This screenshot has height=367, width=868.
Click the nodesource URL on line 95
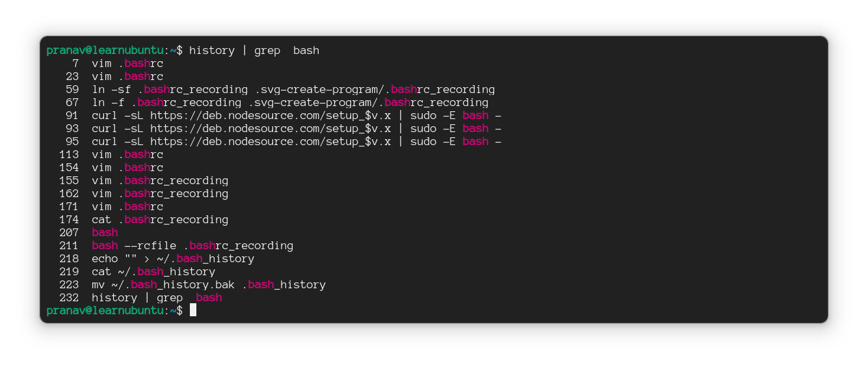(270, 141)
